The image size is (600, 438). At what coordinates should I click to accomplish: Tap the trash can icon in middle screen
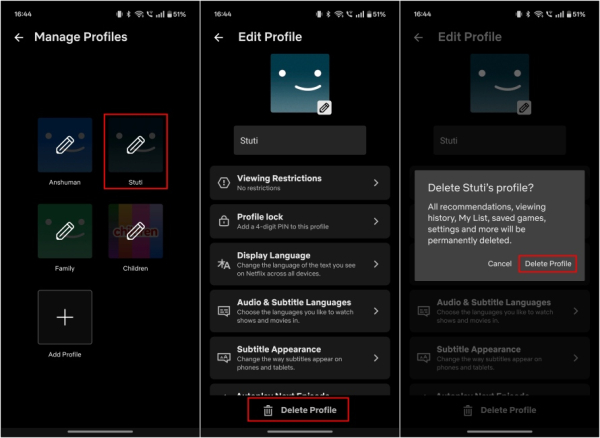pos(268,410)
